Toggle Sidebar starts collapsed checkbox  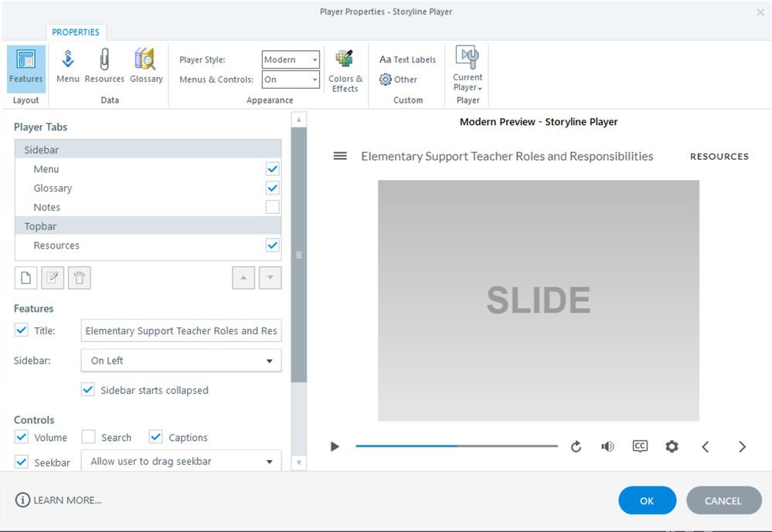point(88,390)
